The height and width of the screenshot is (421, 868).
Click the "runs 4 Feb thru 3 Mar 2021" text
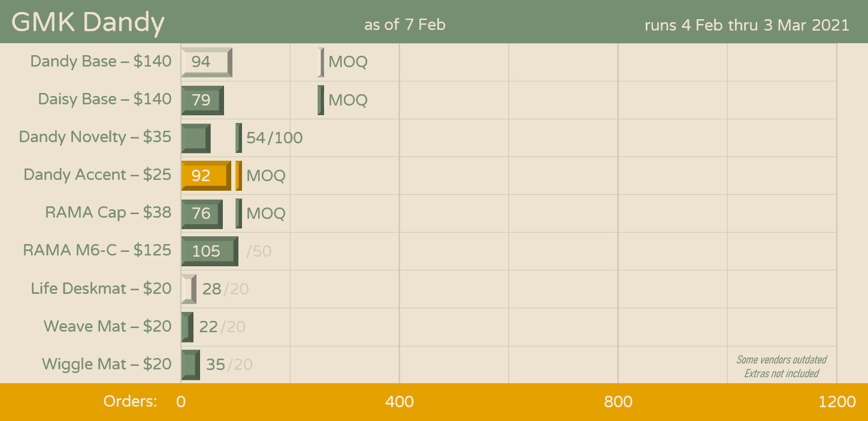pos(746,25)
